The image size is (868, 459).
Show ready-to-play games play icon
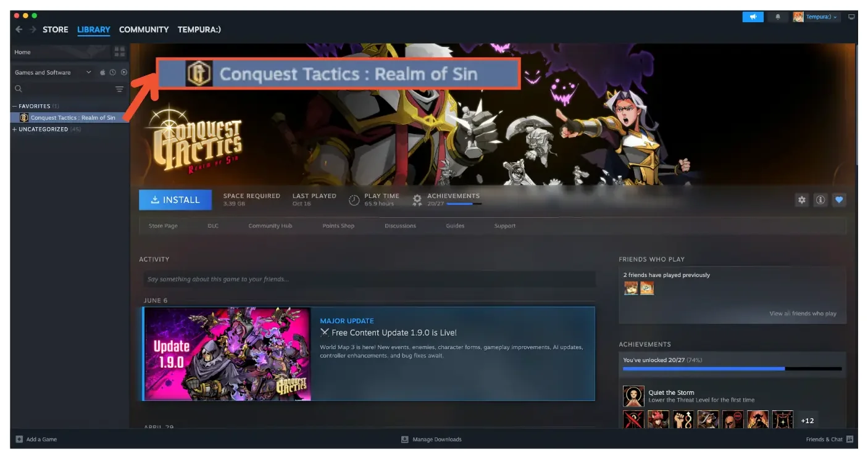pos(124,72)
